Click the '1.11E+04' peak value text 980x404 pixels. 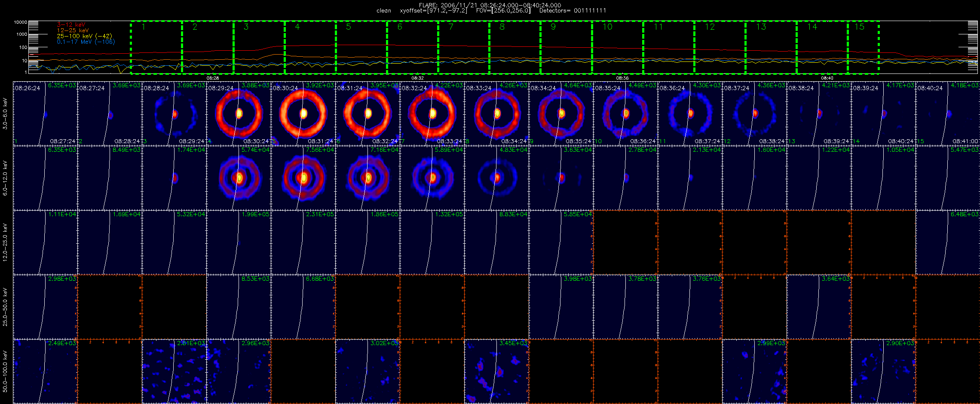(x=62, y=214)
